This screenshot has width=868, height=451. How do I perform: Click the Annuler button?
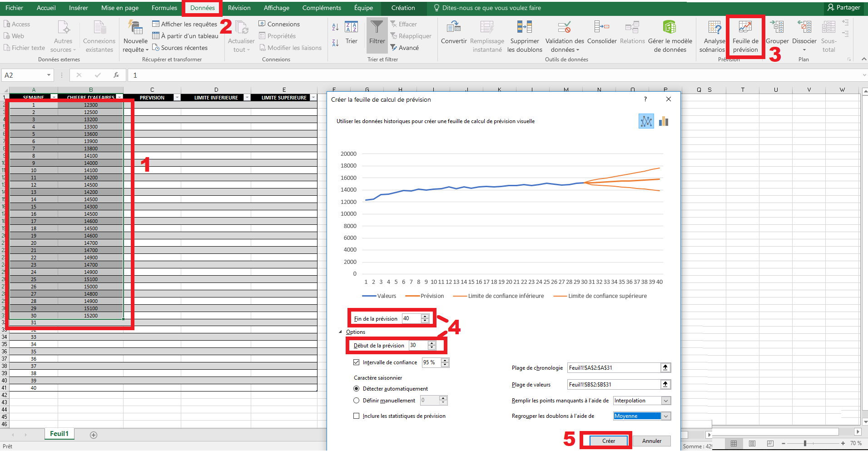pos(652,441)
